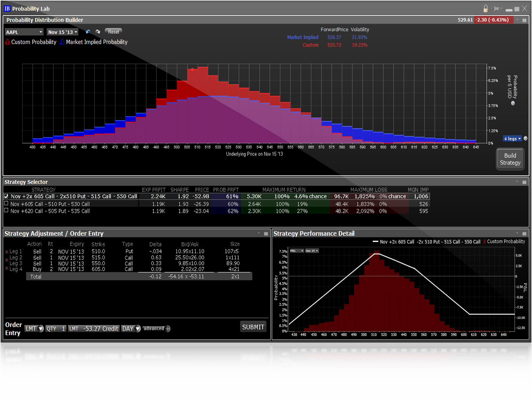Click the info circle below Probability per 5 USD
This screenshot has height=399, width=532.
pos(513,103)
